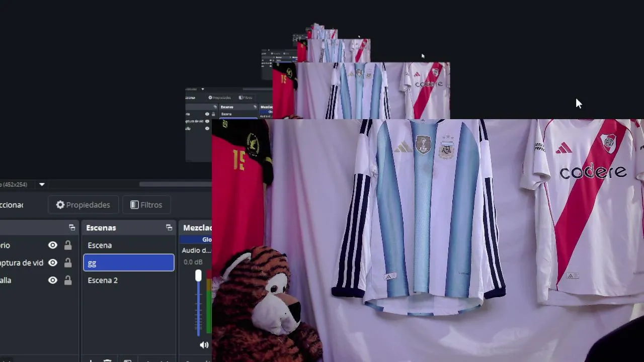Image resolution: width=644 pixels, height=362 pixels.
Task: Select the webcam source in the preview
Action: pyautogui.click(x=428, y=240)
